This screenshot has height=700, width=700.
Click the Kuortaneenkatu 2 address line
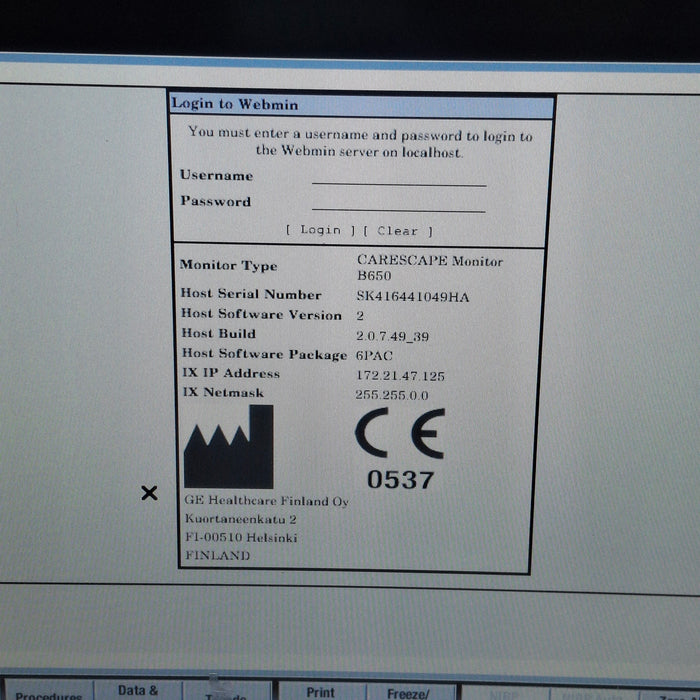click(x=241, y=519)
